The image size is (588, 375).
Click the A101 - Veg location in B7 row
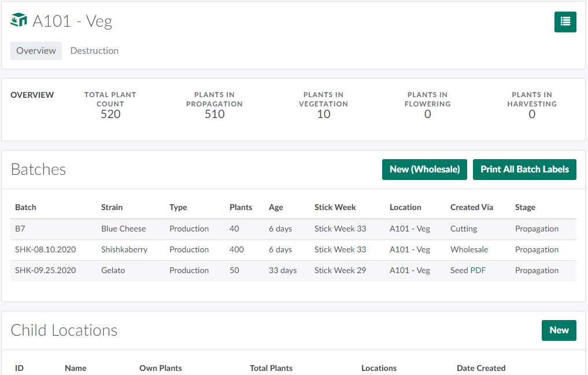pyautogui.click(x=409, y=229)
